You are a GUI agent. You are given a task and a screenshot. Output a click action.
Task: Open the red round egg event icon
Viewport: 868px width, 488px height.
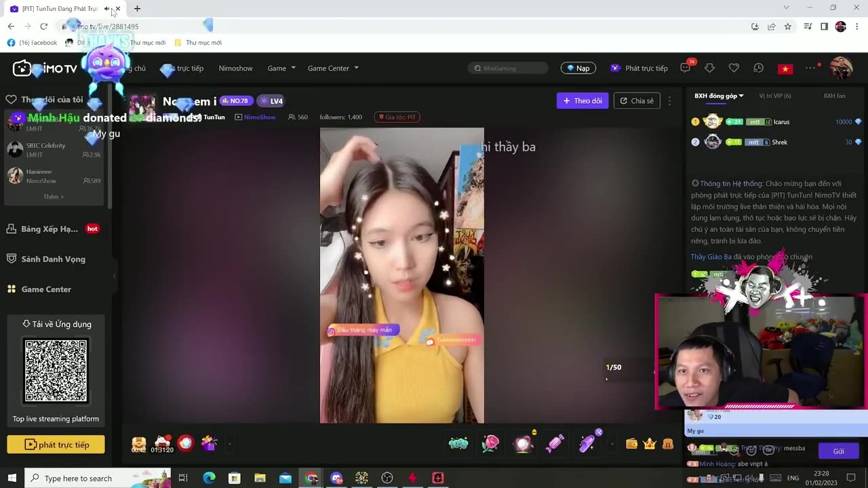[185, 443]
